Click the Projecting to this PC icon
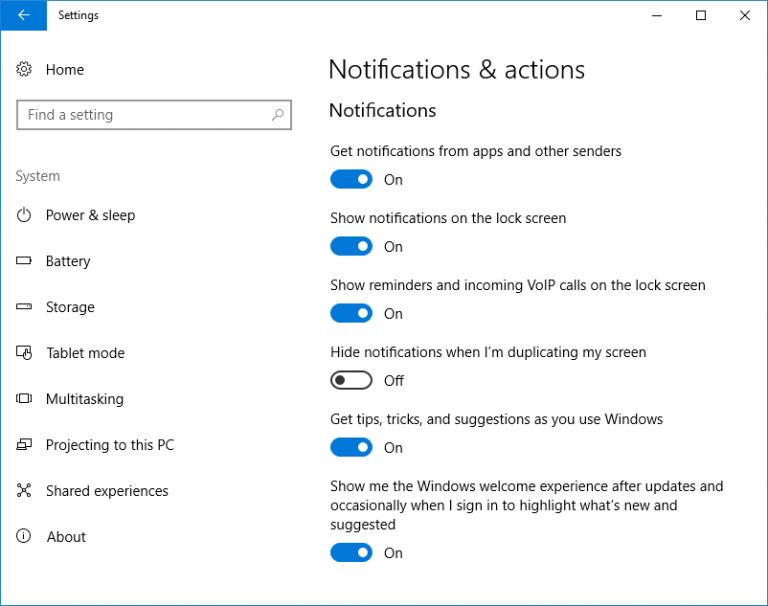Screen dimensions: 768x606 click(x=24, y=445)
